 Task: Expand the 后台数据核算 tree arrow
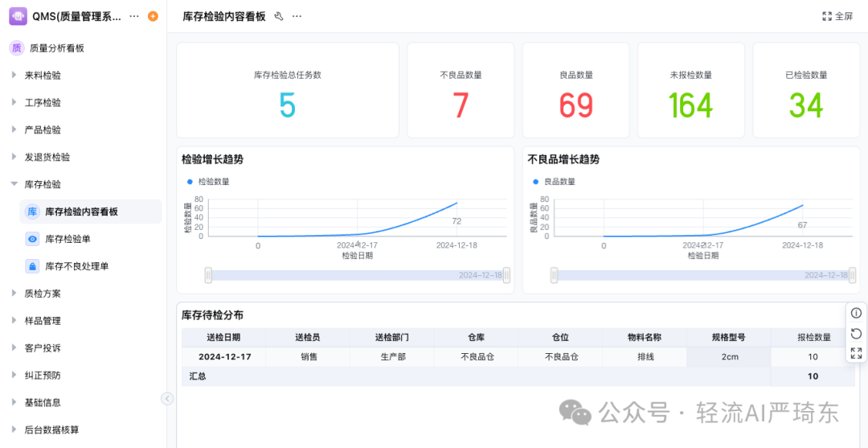[x=14, y=430]
